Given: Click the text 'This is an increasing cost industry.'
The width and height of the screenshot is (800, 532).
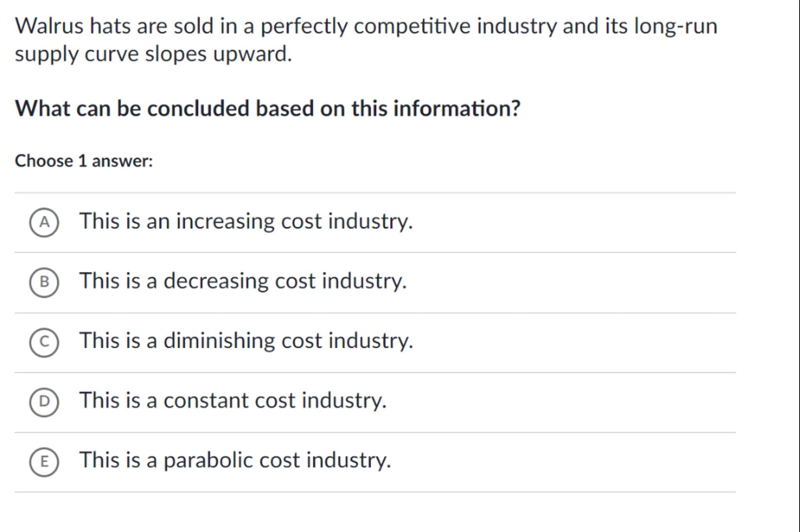Looking at the screenshot, I should click(x=246, y=221).
